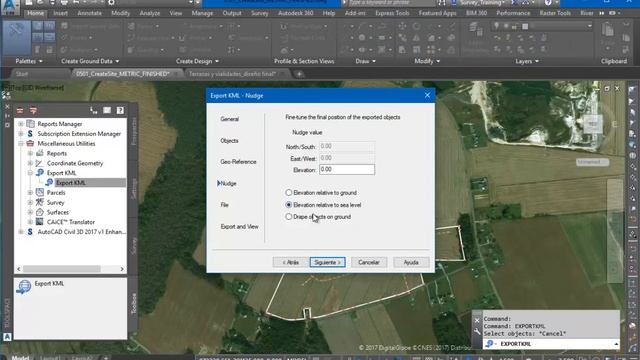640x360 pixels.
Task: Select CAiCE Translator tree item
Action: pos(70,222)
